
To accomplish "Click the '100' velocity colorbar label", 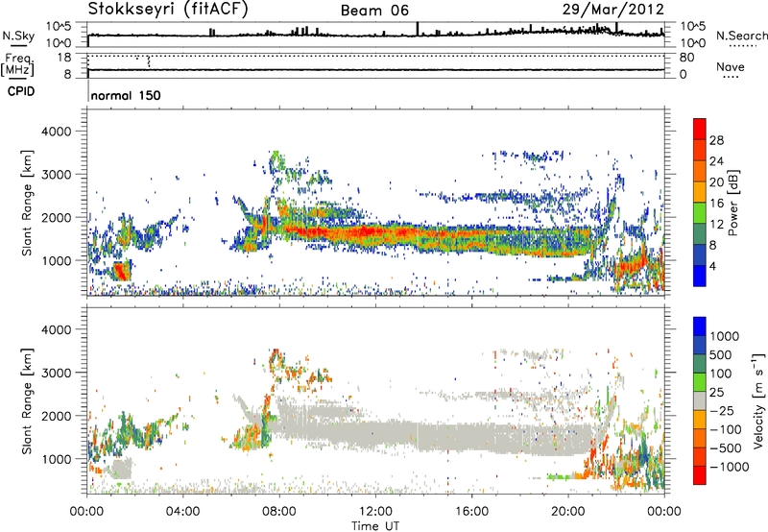I will point(721,374).
